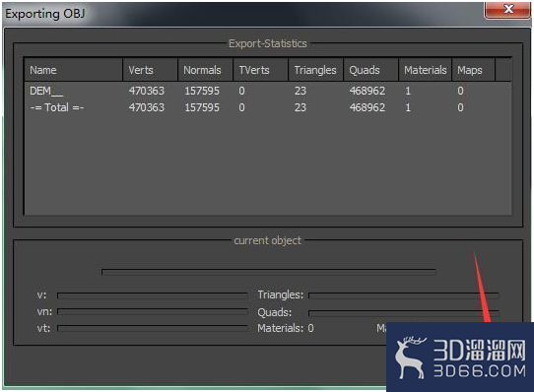Click the vt: texture verts progress bar
This screenshot has height=392, width=534.
(x=153, y=328)
